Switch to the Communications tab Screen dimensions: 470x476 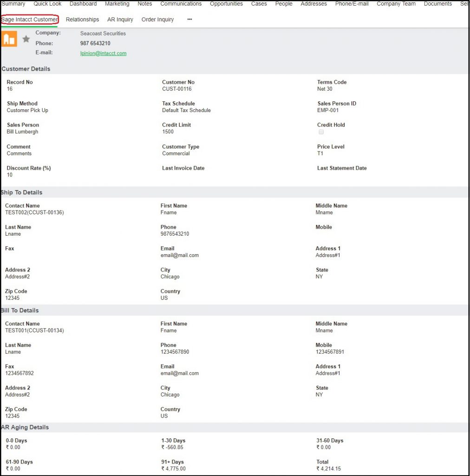click(x=181, y=4)
